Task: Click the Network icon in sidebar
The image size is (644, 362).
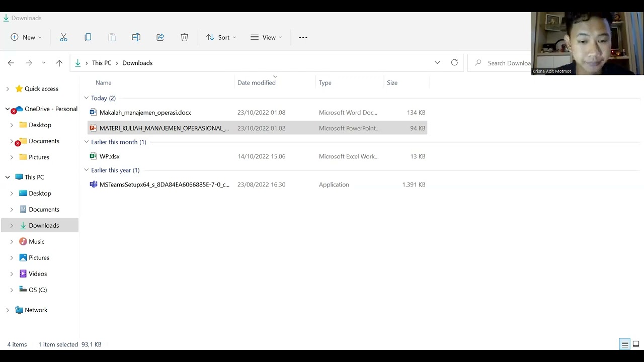Action: click(x=19, y=310)
